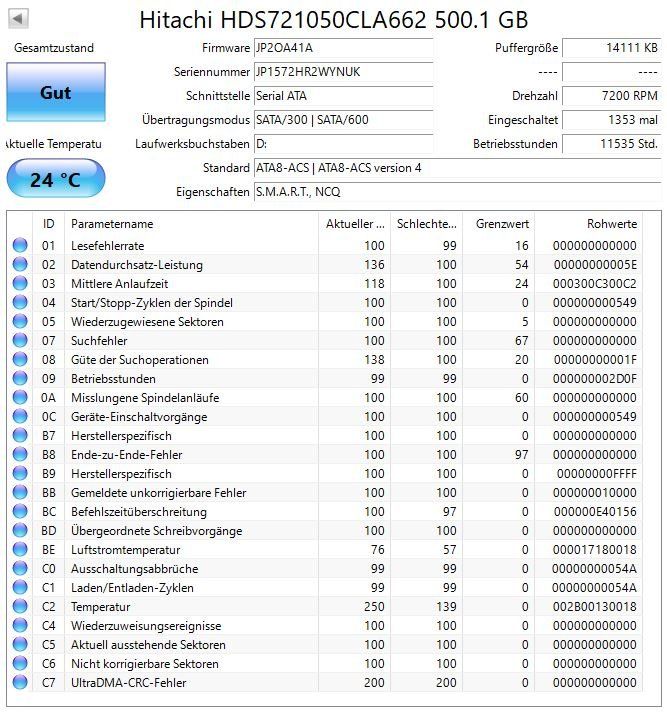This screenshot has width=667, height=713.
Task: Click status circle for Mittlere Anlaufzeit row
Action: [x=20, y=284]
